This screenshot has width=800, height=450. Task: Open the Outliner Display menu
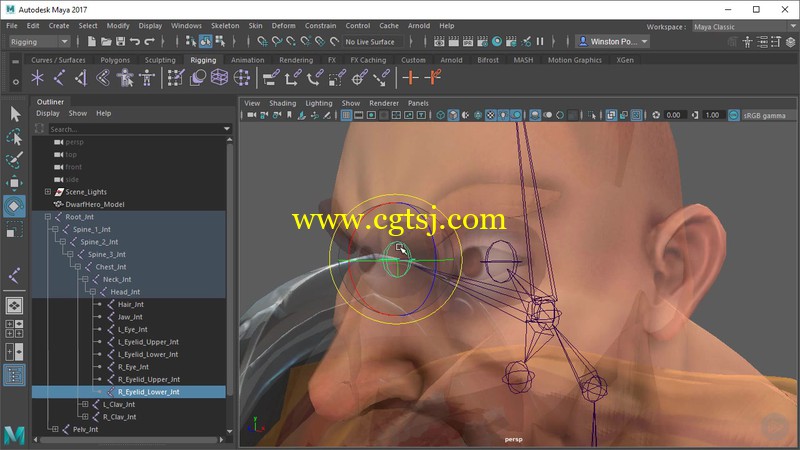point(47,113)
